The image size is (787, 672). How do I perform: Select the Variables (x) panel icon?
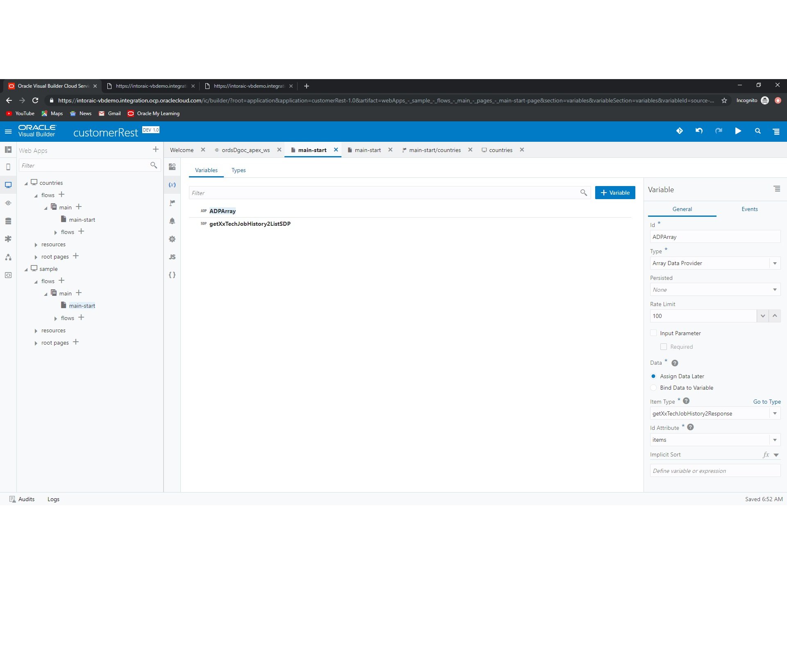point(172,185)
